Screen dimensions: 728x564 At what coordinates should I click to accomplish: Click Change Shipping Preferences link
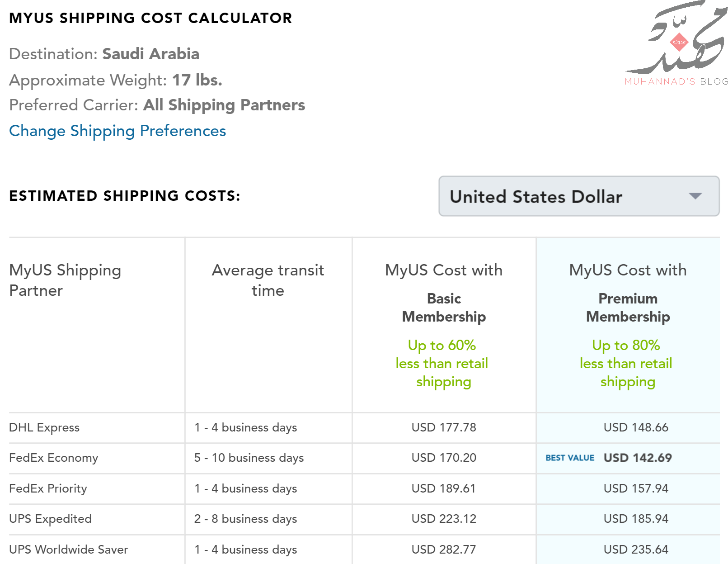click(117, 131)
